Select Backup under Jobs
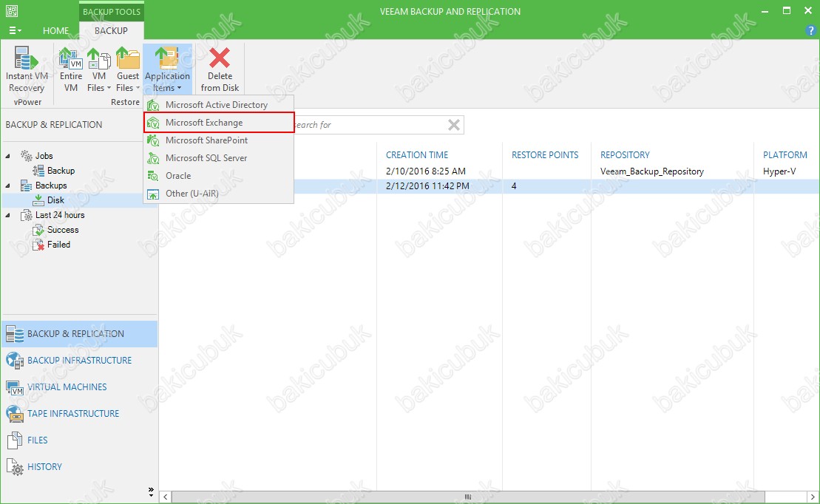820x504 pixels. tap(61, 171)
